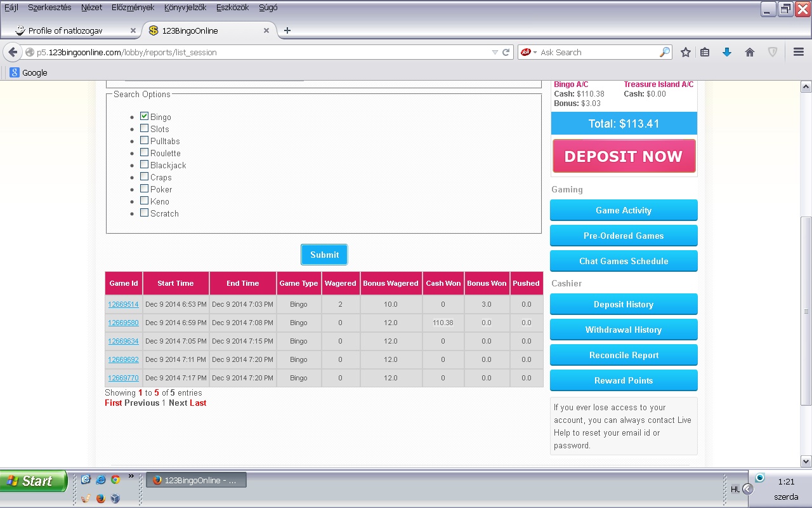The width and height of the screenshot is (812, 508).
Task: Open the Könyvjelzők menu
Action: click(x=185, y=8)
